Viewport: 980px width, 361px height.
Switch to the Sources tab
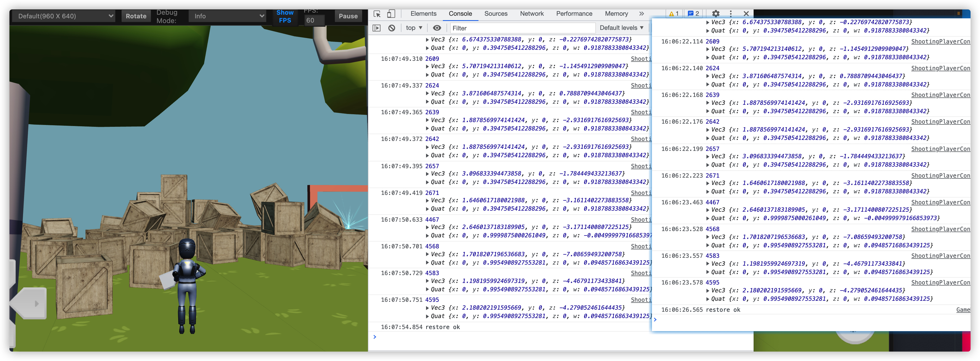click(x=495, y=14)
